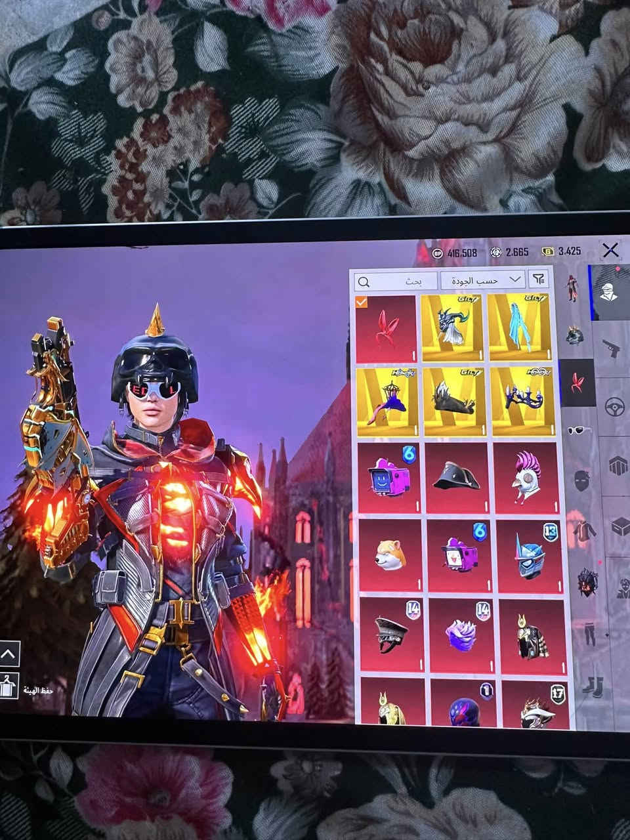The width and height of the screenshot is (630, 840).
Task: Select the dark purple helmet with badge 1
Action: pos(465,703)
